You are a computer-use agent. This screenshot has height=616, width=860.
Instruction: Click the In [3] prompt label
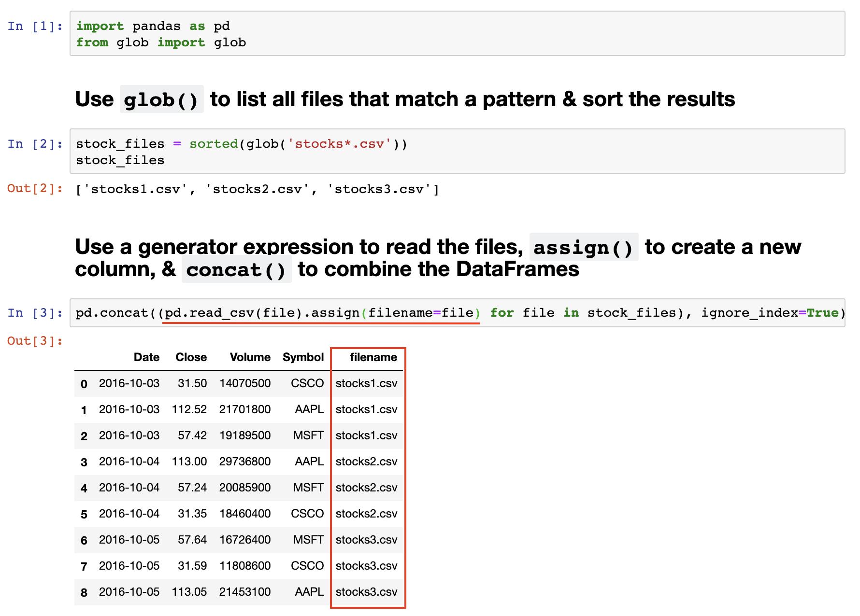pos(35,313)
